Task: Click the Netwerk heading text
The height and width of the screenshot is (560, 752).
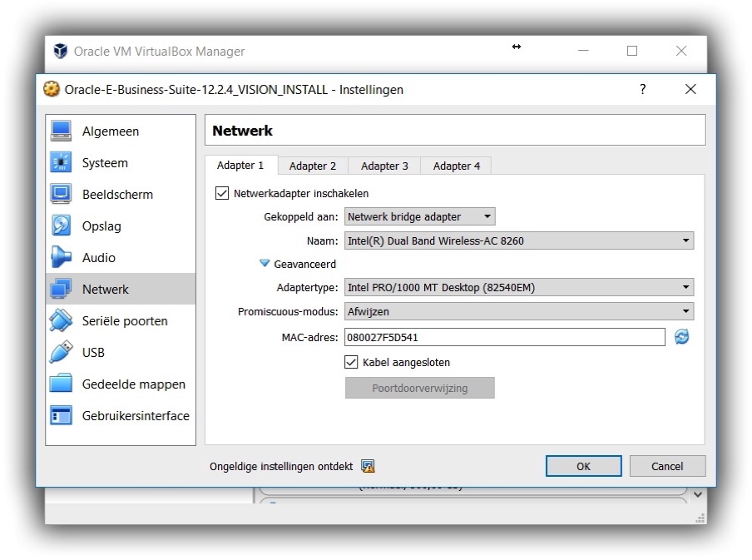Action: tap(242, 131)
